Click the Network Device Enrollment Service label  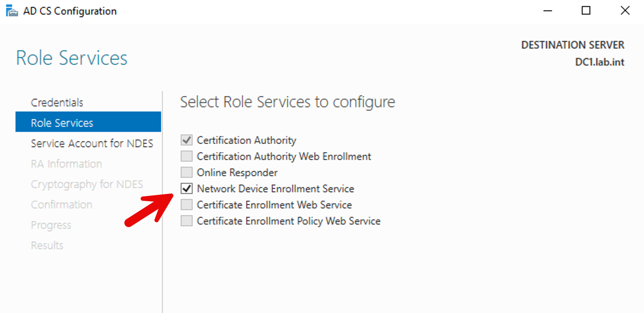tap(275, 188)
